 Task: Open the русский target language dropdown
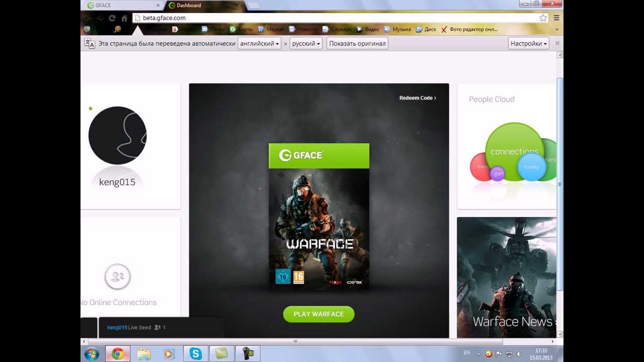click(x=306, y=44)
